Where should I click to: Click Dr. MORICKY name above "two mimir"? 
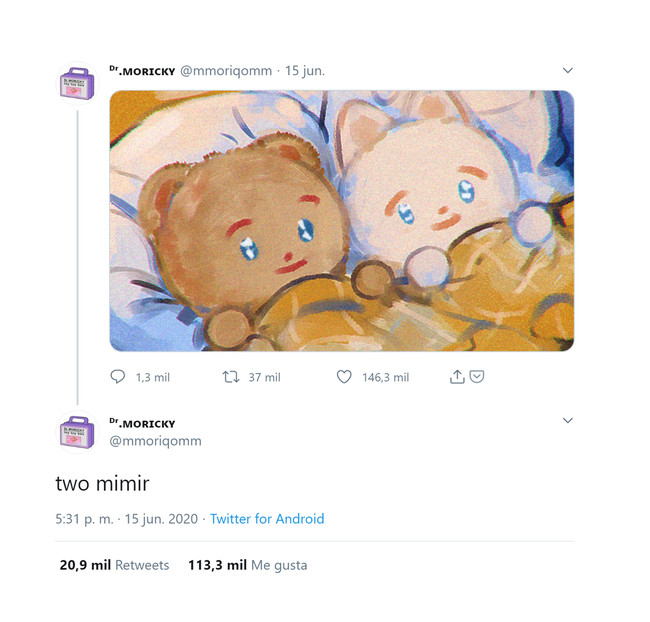(142, 424)
